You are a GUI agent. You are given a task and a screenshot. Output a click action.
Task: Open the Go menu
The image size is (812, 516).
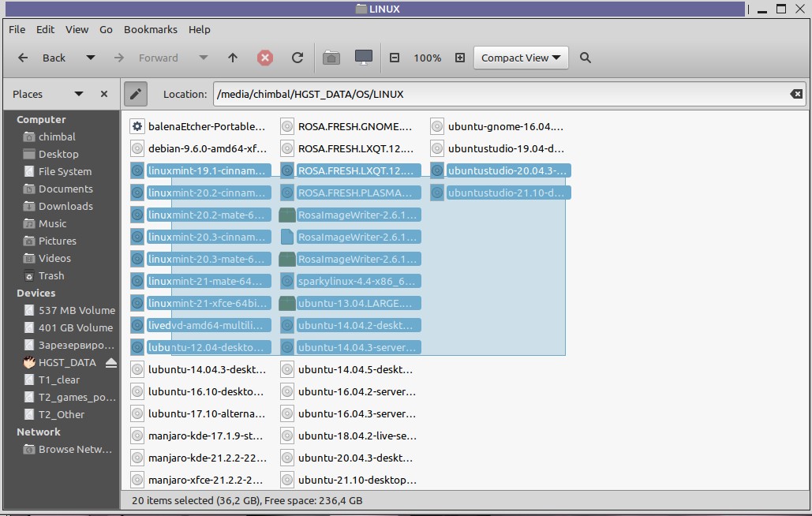pyautogui.click(x=107, y=29)
